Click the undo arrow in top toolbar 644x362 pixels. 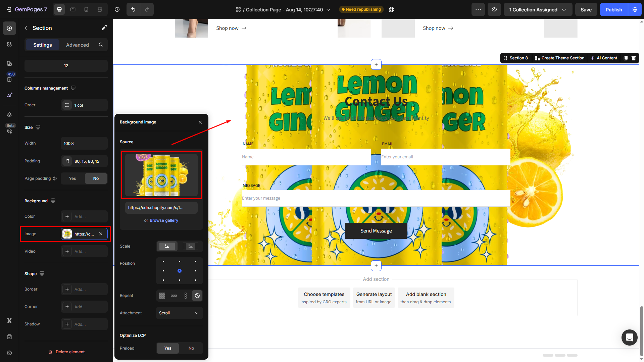tap(133, 9)
